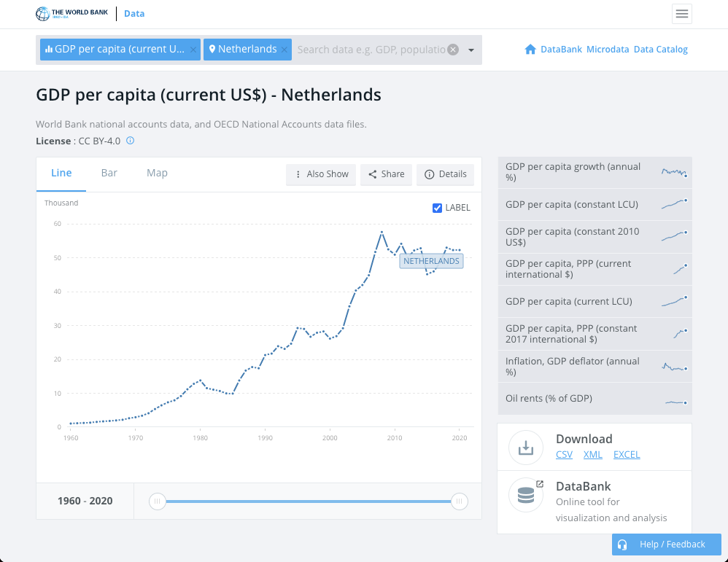This screenshot has width=728, height=562.
Task: Click the Help / Feedback headset icon
Action: click(x=623, y=545)
